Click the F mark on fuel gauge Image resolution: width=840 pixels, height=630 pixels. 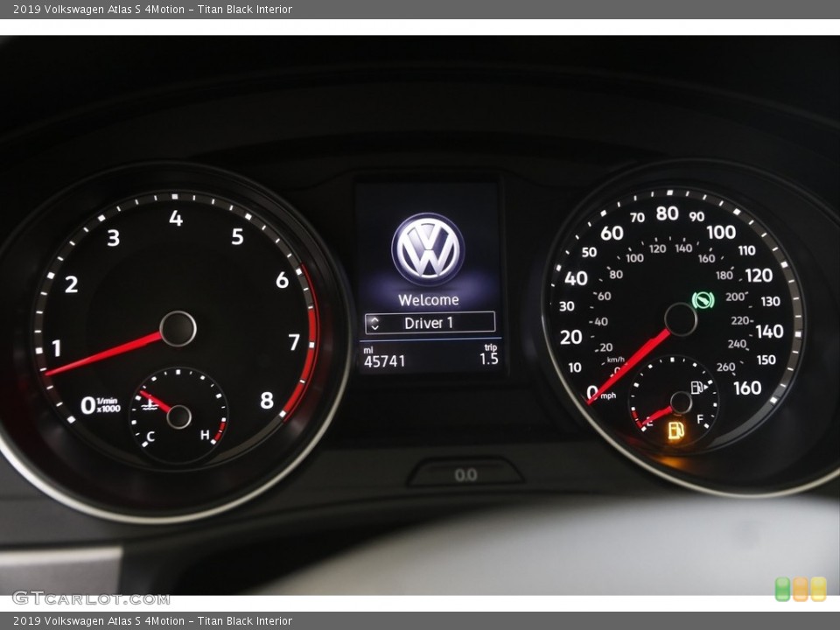700,419
